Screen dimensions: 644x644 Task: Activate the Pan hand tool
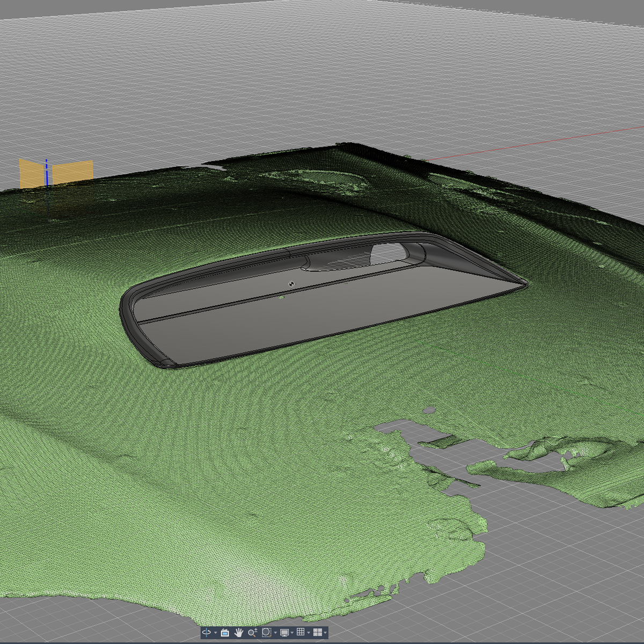(239, 633)
